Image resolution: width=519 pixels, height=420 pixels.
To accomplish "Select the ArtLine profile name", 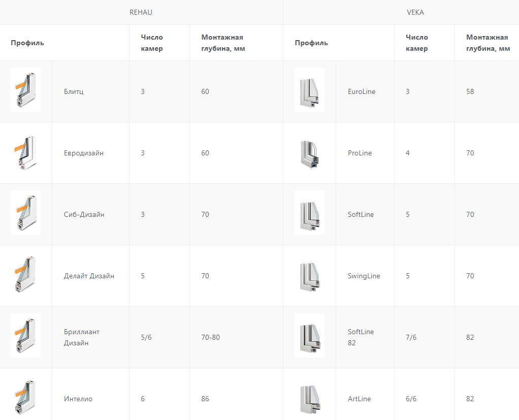I will pos(359,399).
